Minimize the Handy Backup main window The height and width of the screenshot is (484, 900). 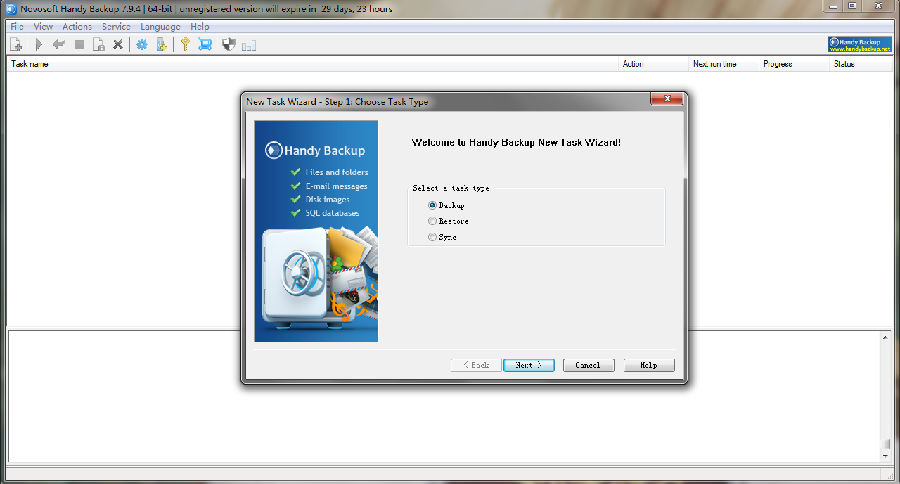[833, 6]
